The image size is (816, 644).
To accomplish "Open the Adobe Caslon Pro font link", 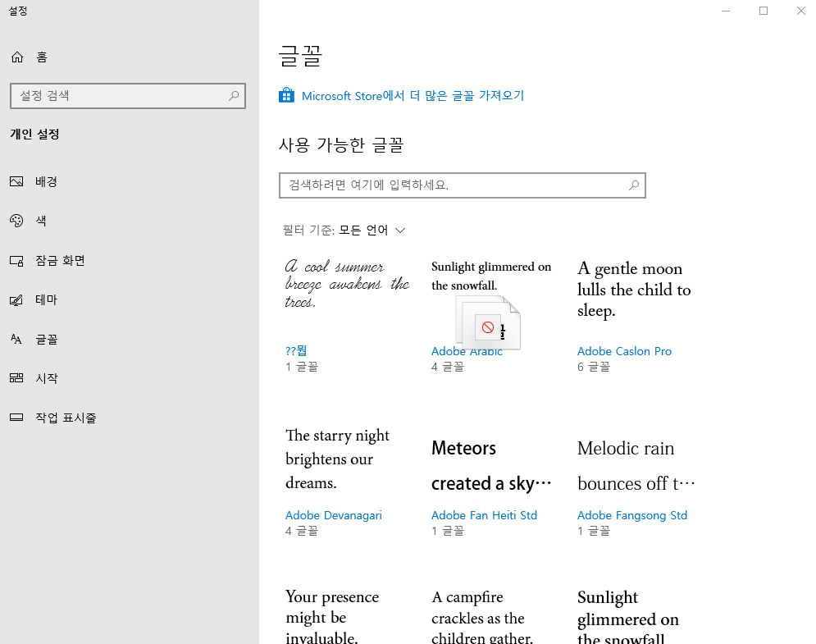I will pos(624,351).
